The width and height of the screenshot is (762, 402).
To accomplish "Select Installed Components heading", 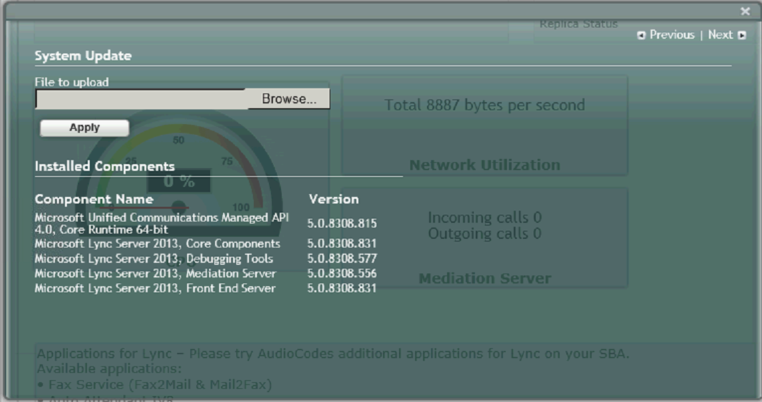I will tap(104, 166).
